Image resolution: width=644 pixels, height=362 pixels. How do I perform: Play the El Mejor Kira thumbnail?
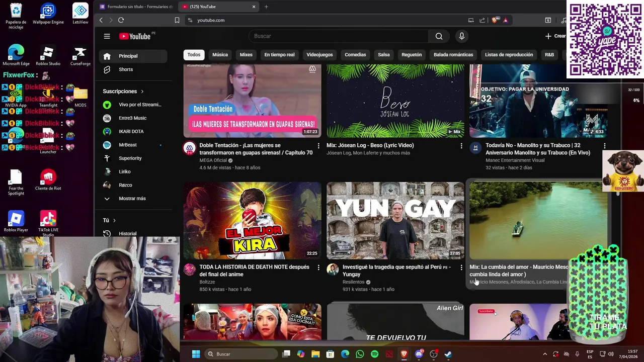pyautogui.click(x=252, y=221)
